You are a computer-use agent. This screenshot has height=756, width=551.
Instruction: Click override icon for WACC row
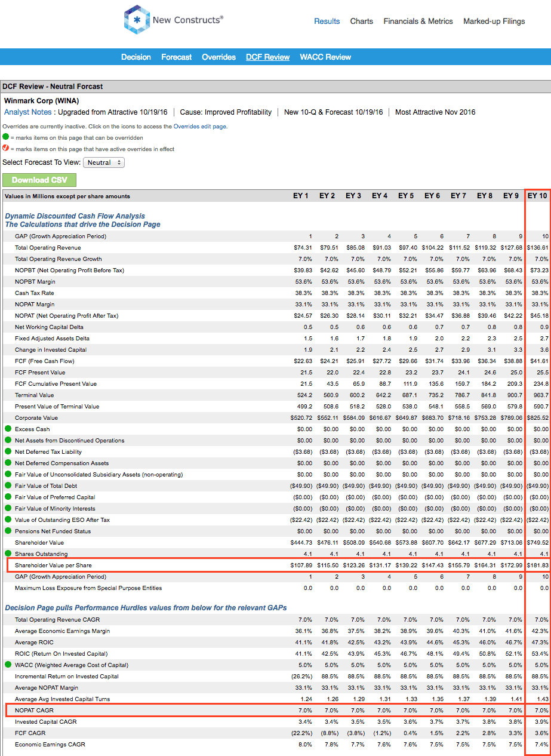(8, 665)
